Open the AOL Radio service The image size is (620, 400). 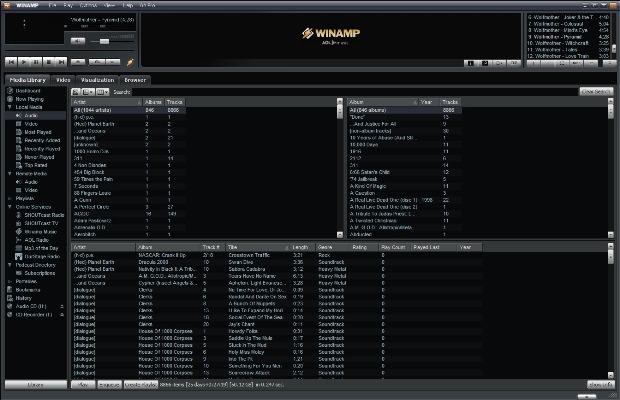click(36, 240)
